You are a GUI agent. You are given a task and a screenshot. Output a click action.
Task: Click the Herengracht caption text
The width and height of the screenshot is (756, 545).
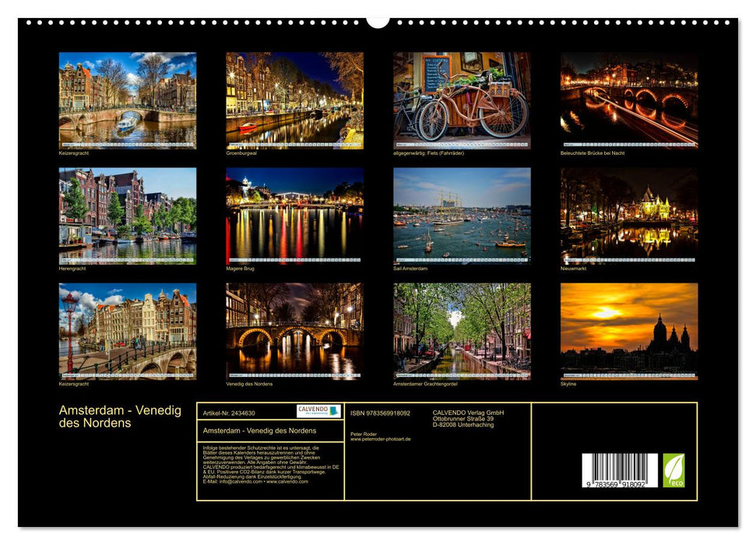(72, 269)
